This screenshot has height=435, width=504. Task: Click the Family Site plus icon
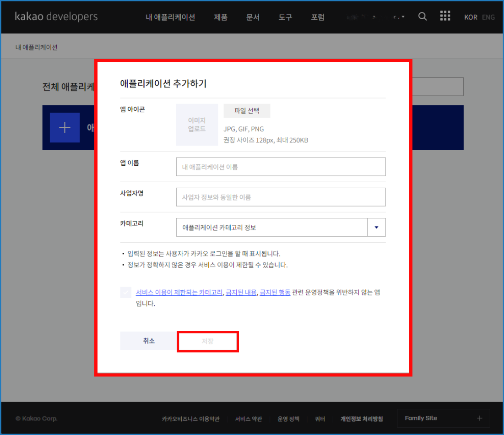[479, 418]
